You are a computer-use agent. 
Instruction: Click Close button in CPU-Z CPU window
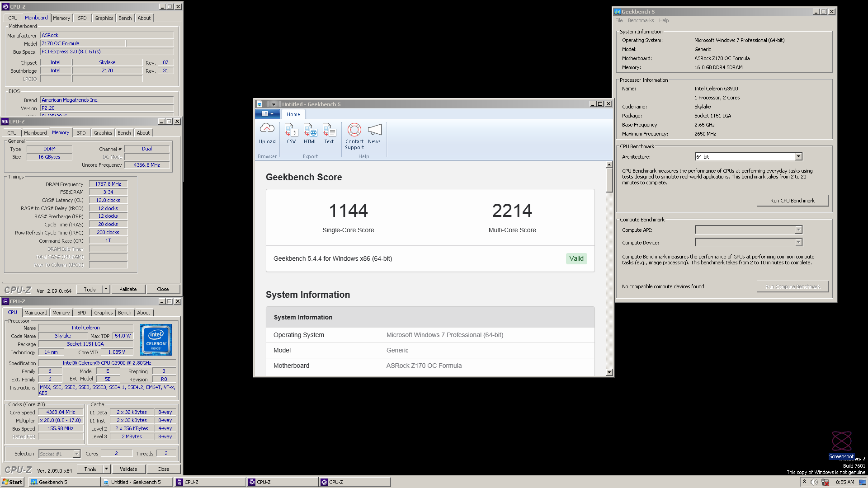click(163, 469)
